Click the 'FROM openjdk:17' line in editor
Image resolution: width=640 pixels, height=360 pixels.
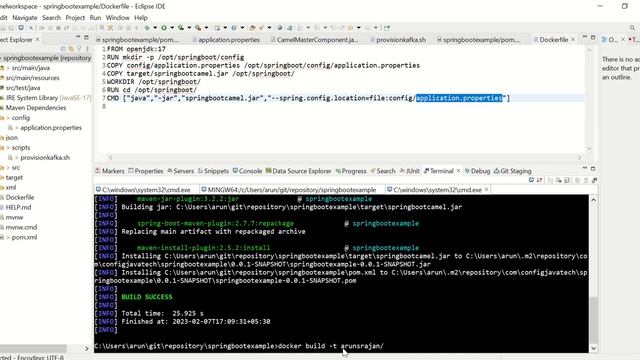tap(136, 49)
